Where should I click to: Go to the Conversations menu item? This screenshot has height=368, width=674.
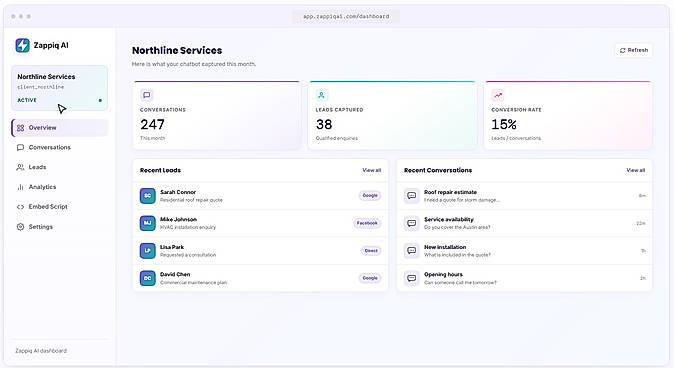(x=59, y=147)
